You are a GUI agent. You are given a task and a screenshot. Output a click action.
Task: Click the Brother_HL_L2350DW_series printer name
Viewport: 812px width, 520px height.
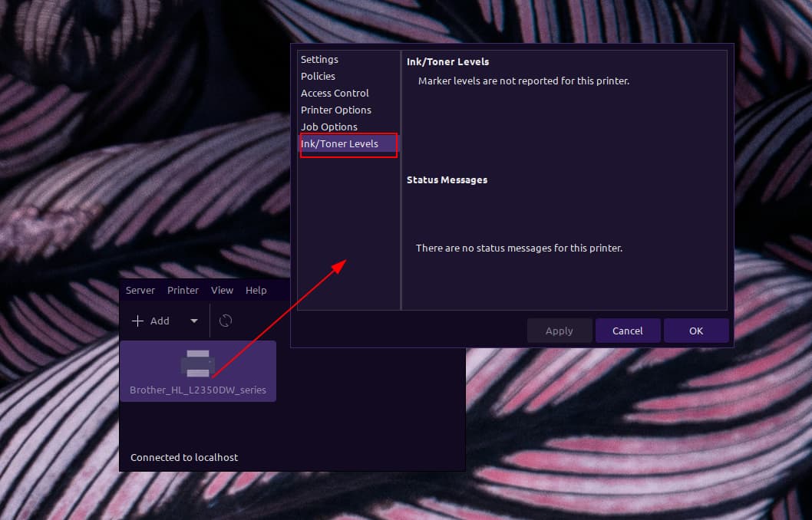click(198, 390)
